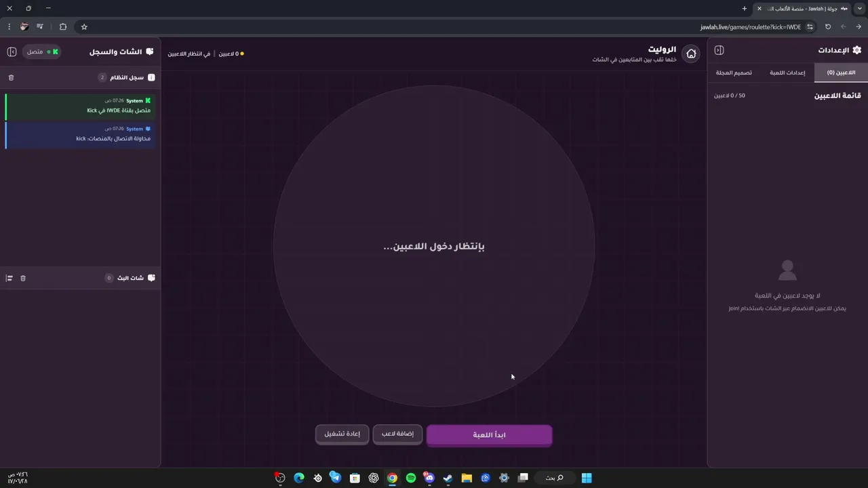Collapse the chat and log panel
This screenshot has width=868, height=488.
click(x=12, y=52)
